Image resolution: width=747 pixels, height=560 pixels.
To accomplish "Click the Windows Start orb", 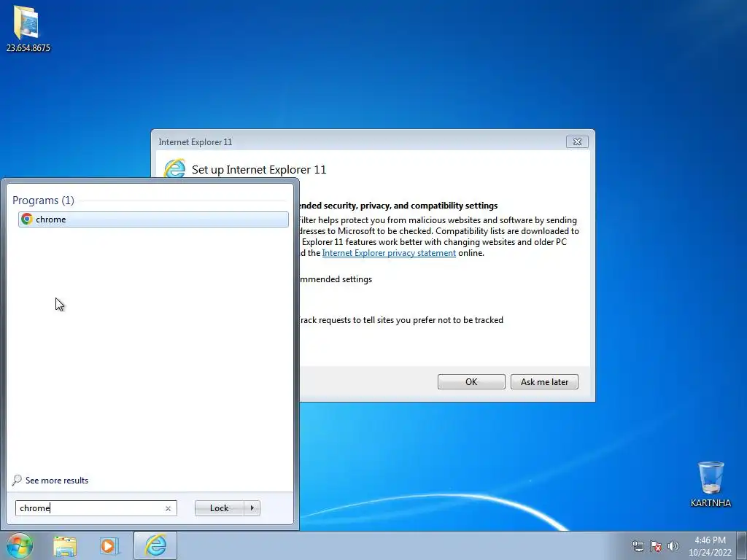I will coord(20,545).
